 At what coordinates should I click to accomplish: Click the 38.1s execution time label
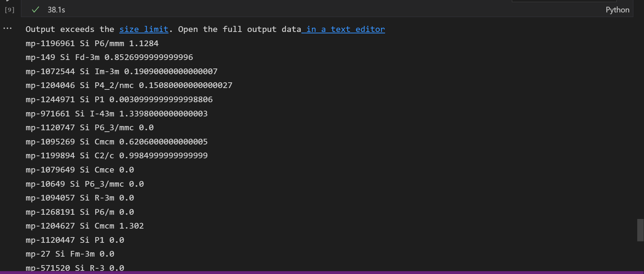coord(56,10)
